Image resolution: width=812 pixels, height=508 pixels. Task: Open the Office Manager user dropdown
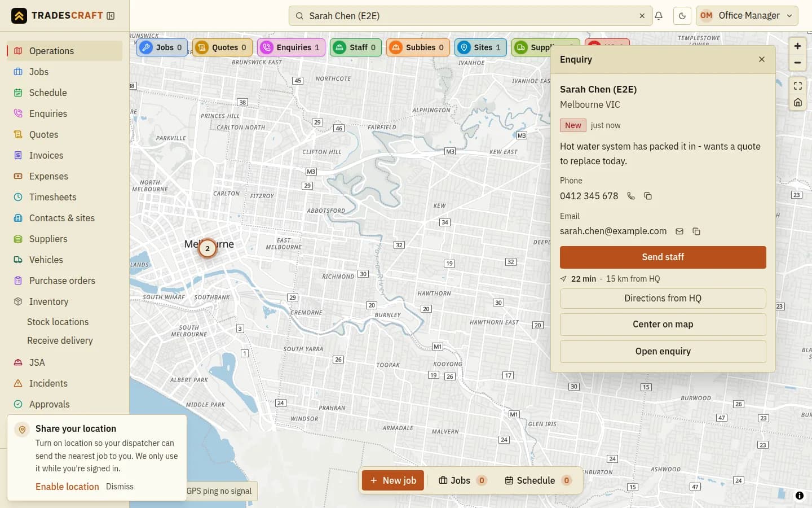(747, 16)
